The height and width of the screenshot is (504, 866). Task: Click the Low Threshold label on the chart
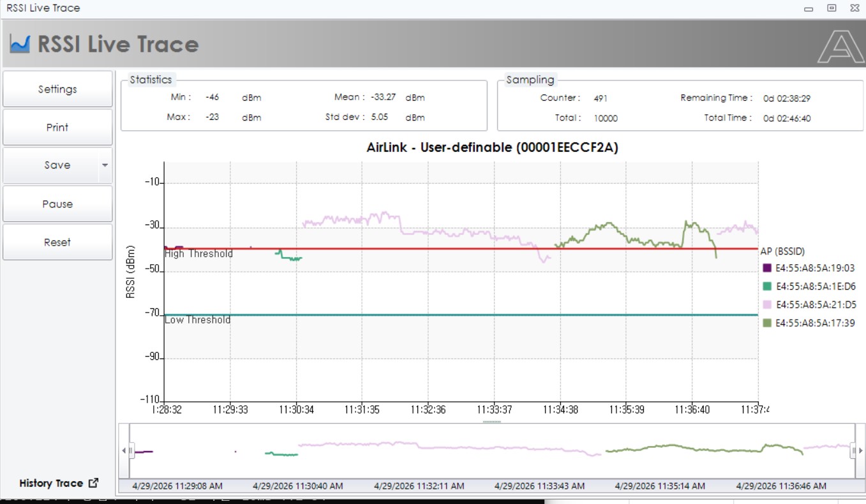pos(198,320)
